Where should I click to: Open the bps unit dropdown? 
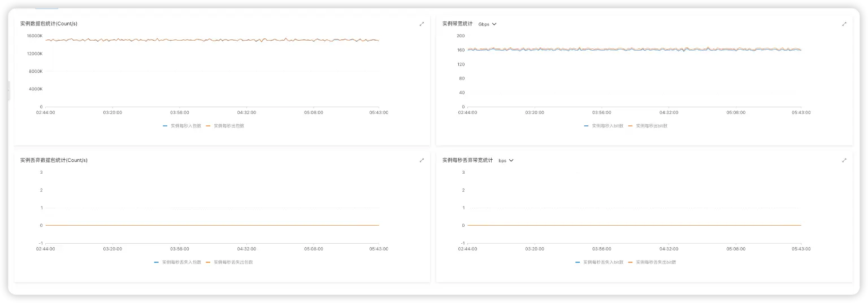[506, 161]
